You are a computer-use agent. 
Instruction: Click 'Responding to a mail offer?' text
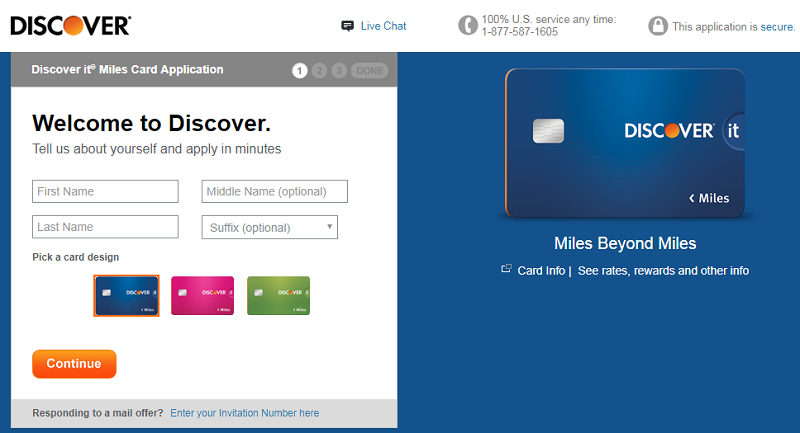pos(97,413)
